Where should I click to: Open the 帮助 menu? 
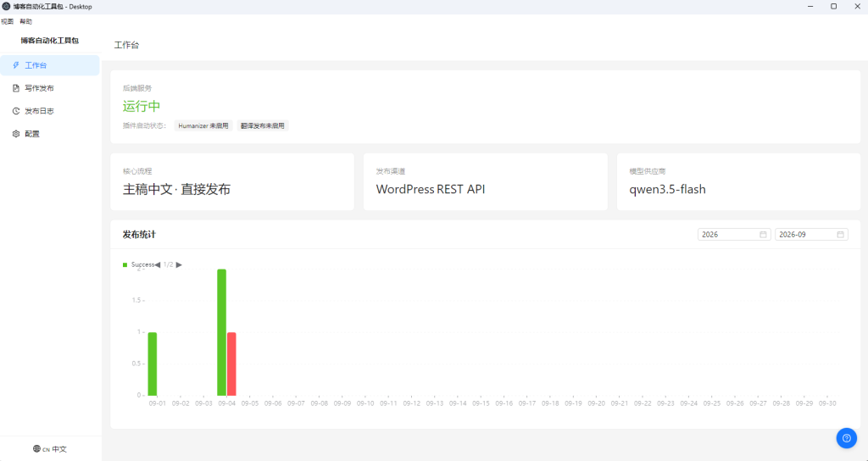[26, 21]
